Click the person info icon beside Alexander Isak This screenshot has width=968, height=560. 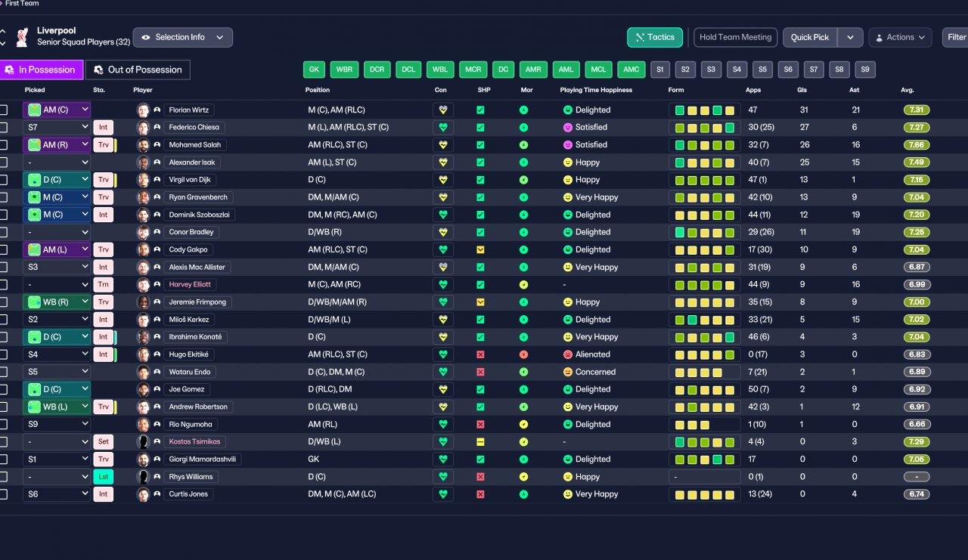157,162
